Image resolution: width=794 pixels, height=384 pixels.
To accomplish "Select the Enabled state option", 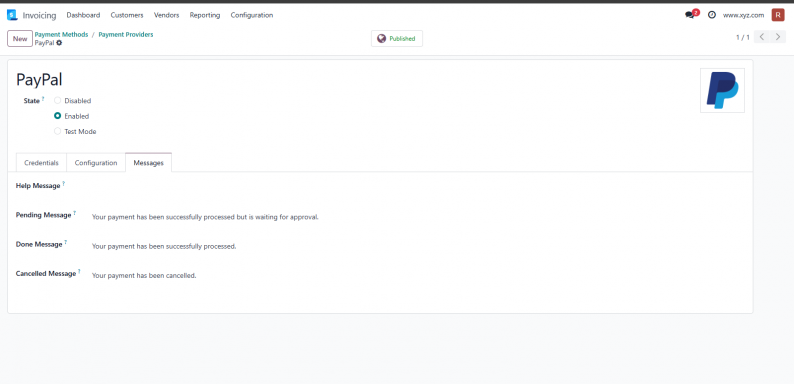I will [x=58, y=116].
